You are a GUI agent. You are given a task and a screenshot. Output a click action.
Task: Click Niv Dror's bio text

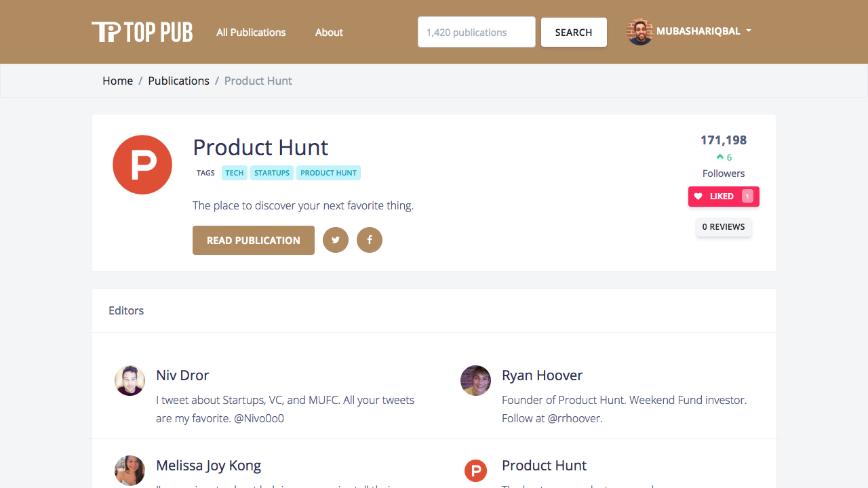[x=285, y=409]
